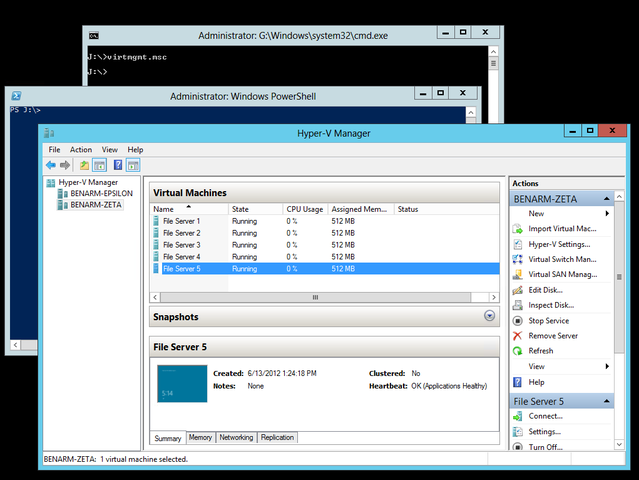Click the Inspect Disk icon
This screenshot has height=480, width=639.
pyautogui.click(x=518, y=305)
